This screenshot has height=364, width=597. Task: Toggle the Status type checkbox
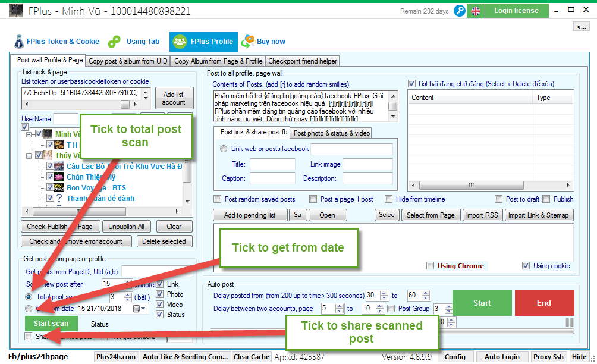[160, 314]
